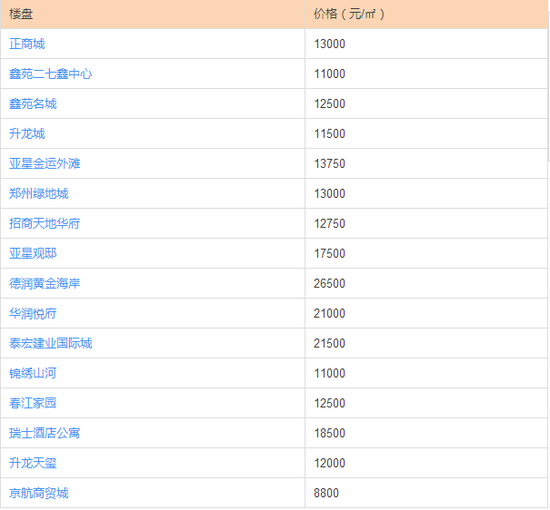The height and width of the screenshot is (510, 550).
Task: Open the 京航商贸城 link
Action: 39,493
